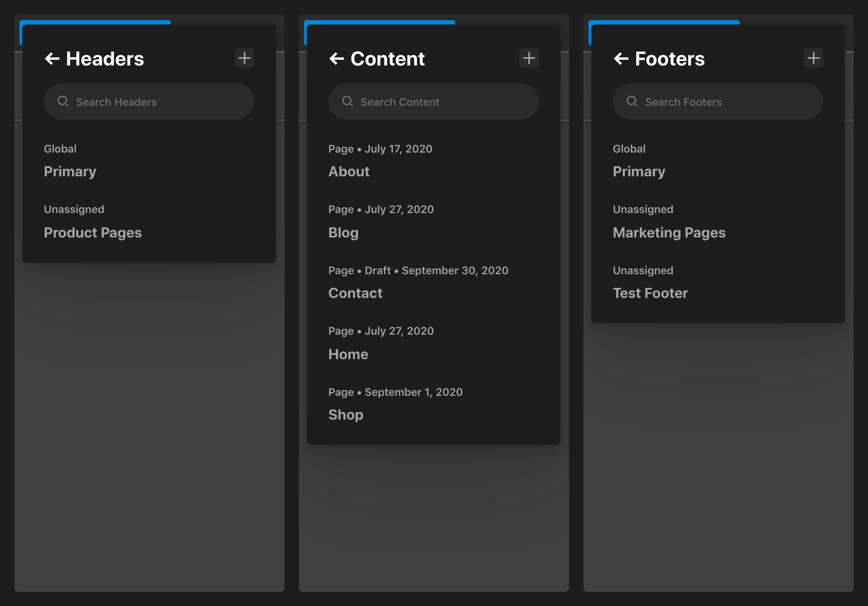Add new content with plus icon
Viewport: 868px width, 606px height.
coord(528,58)
